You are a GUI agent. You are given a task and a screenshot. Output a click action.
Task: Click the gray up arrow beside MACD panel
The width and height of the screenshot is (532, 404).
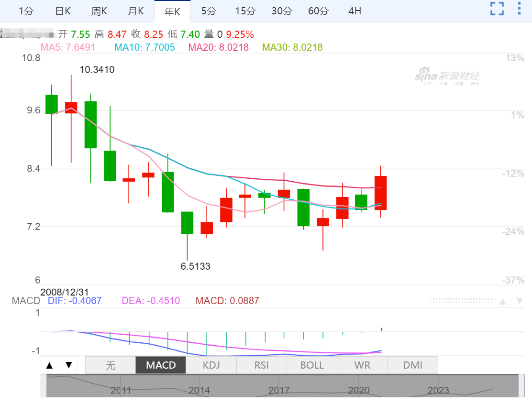[503, 301]
